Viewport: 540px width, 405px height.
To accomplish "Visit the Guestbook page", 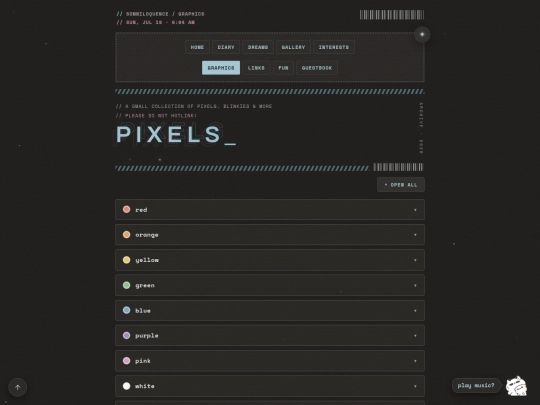I will pos(317,68).
